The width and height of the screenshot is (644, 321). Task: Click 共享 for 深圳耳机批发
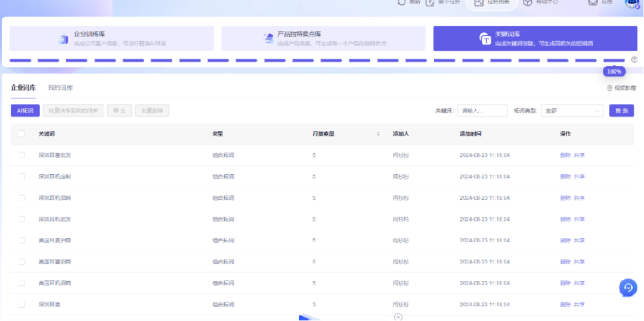(579, 220)
